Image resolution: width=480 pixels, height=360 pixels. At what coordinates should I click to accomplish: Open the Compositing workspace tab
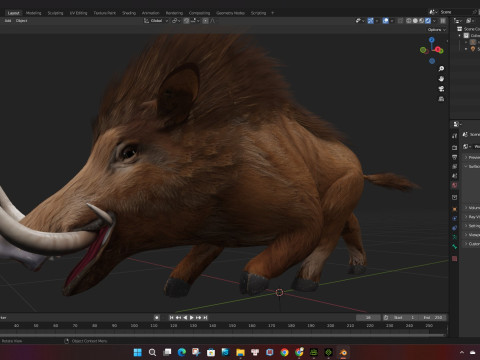[x=199, y=13]
